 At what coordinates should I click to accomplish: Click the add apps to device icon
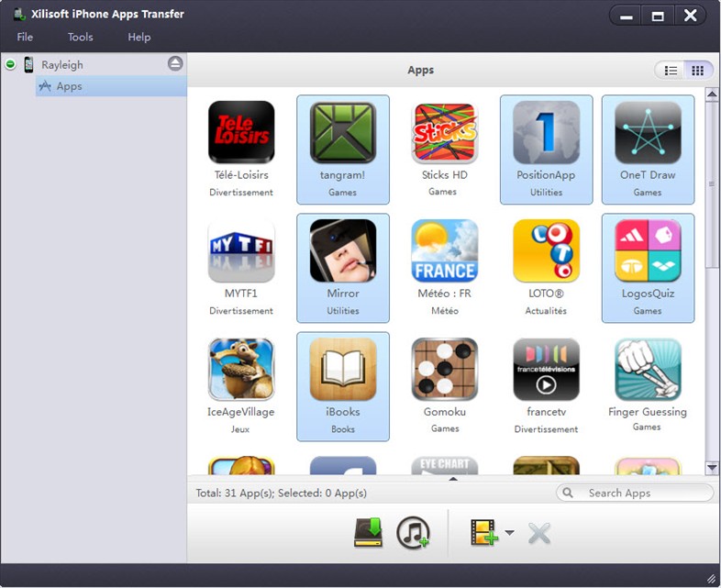point(483,533)
